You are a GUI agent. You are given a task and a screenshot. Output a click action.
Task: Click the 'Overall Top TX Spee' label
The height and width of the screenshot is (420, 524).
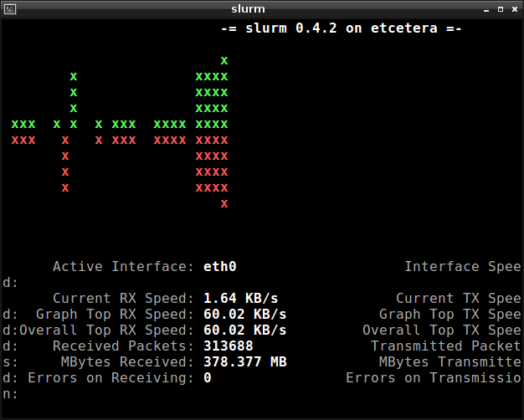point(442,330)
